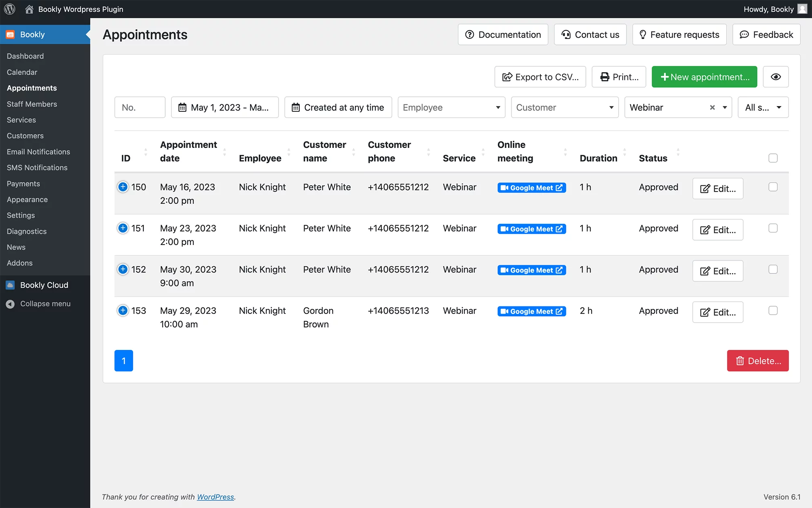Toggle column visibility with the eye icon
Viewport: 812px width, 508px height.
tap(775, 77)
